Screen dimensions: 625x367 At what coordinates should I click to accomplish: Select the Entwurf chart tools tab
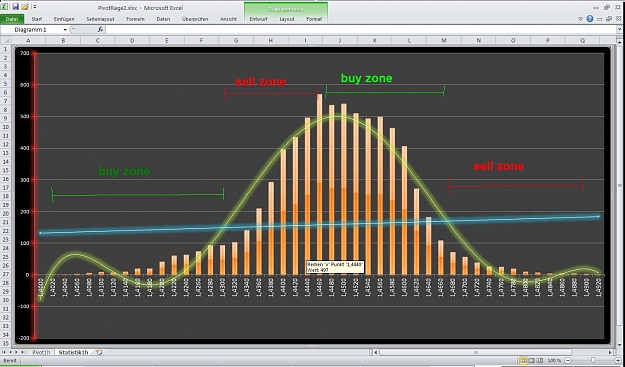pos(258,19)
